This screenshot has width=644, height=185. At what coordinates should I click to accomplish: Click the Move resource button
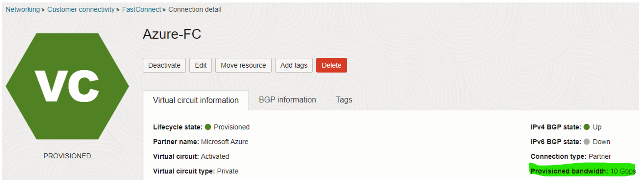click(x=243, y=65)
